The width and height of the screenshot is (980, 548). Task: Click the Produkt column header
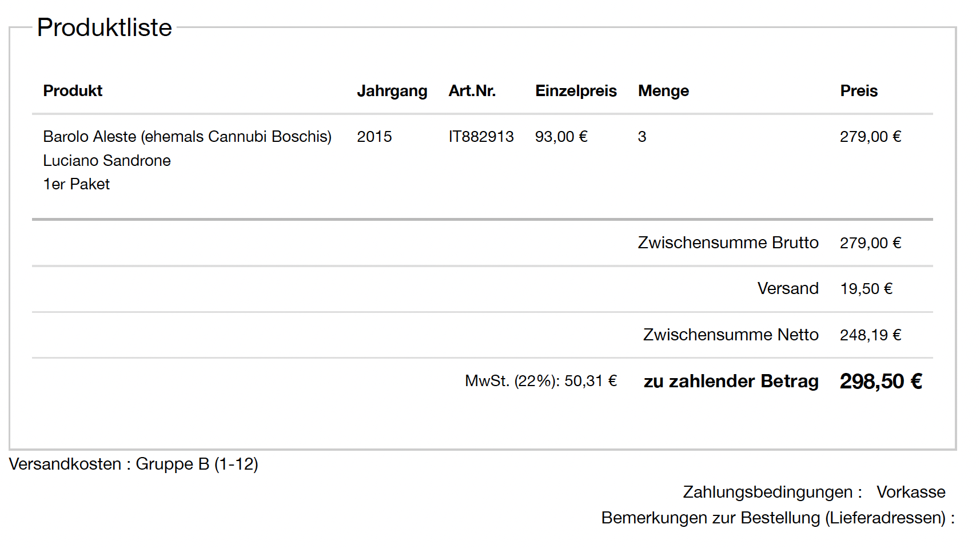pyautogui.click(x=73, y=91)
